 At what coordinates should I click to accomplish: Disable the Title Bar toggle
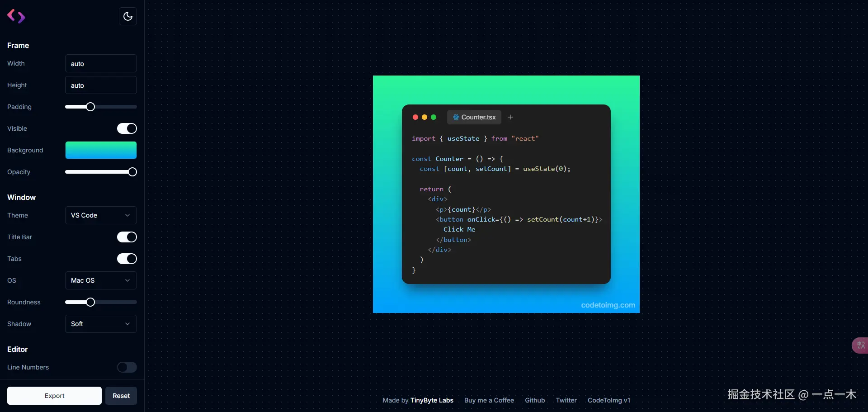pos(127,237)
